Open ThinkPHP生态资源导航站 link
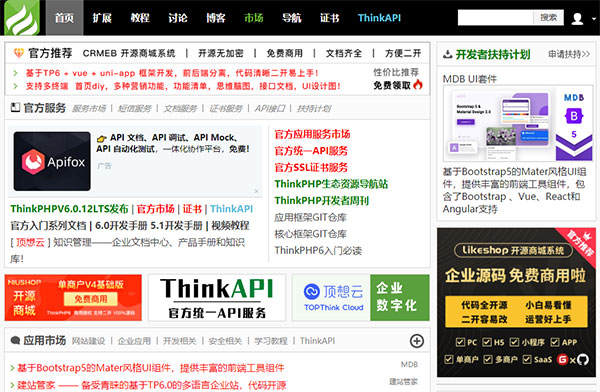The width and height of the screenshot is (600, 392). (x=331, y=184)
